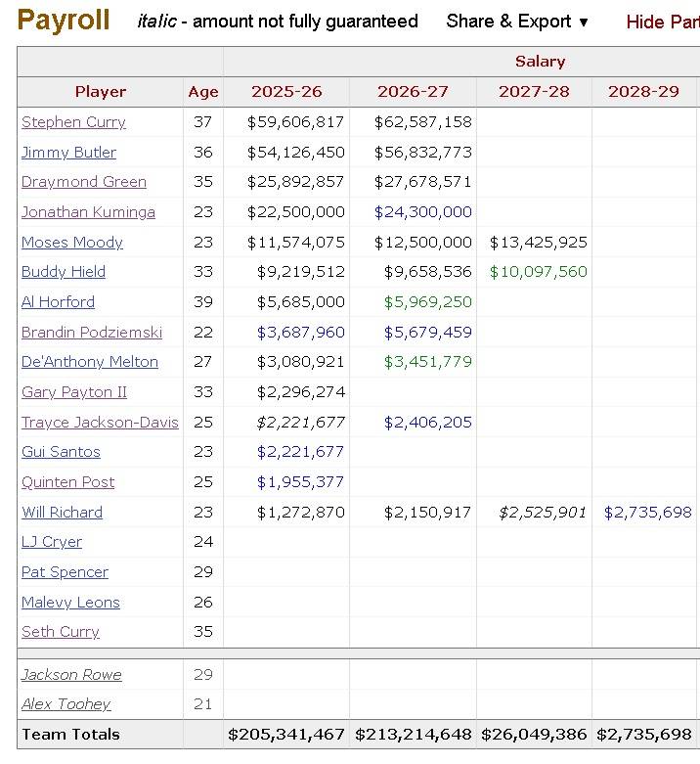Sort by 2027-28 salary header
700x764 pixels.
pyautogui.click(x=534, y=92)
